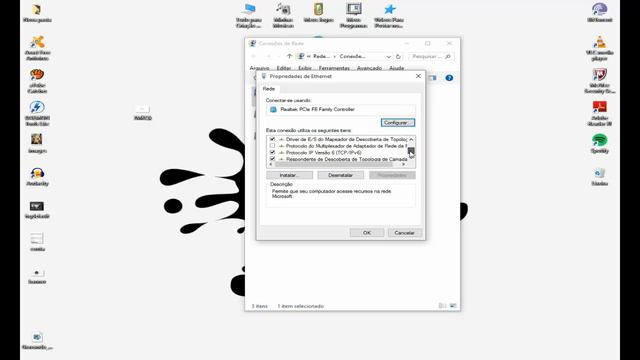Open the Exibir menu
Image resolution: width=640 pixels, height=360 pixels.
[x=305, y=68]
